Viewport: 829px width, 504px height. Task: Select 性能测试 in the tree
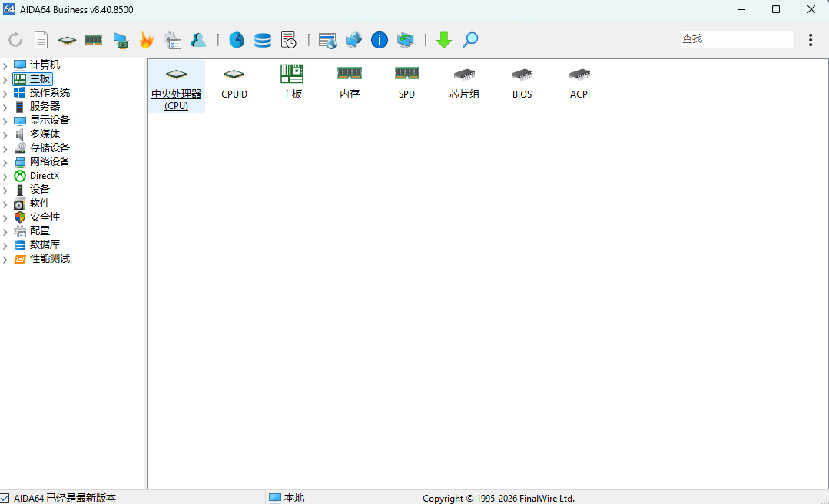(x=50, y=258)
